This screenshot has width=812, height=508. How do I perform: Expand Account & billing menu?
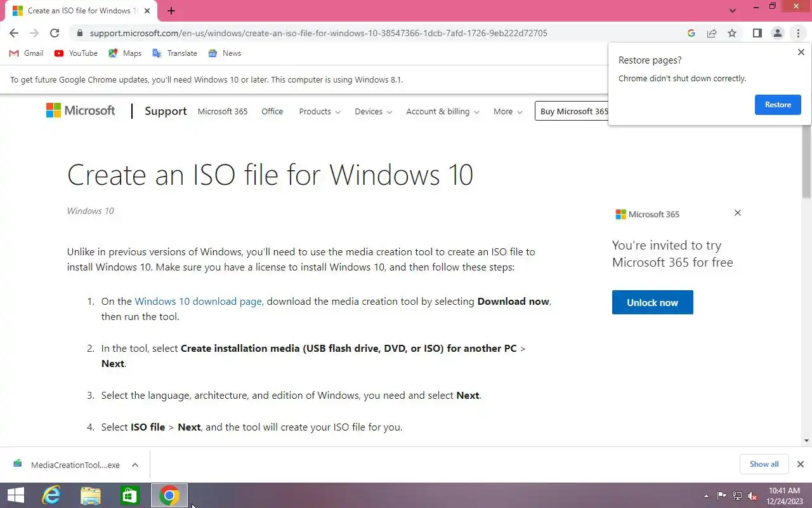click(443, 111)
